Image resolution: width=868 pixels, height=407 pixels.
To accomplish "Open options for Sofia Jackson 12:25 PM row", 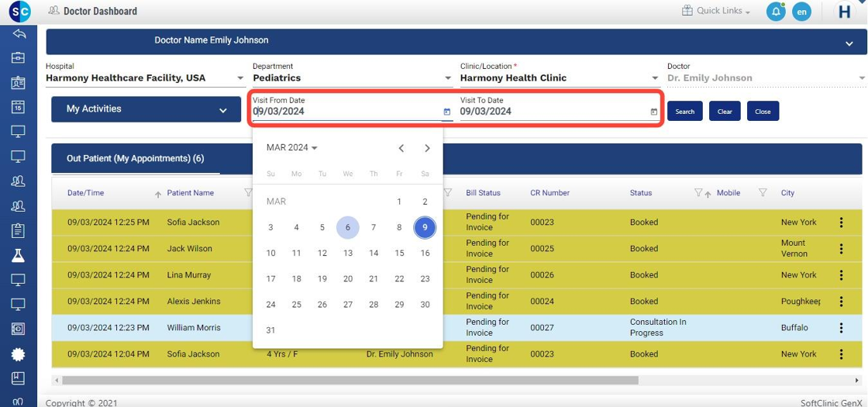I will pyautogui.click(x=841, y=222).
